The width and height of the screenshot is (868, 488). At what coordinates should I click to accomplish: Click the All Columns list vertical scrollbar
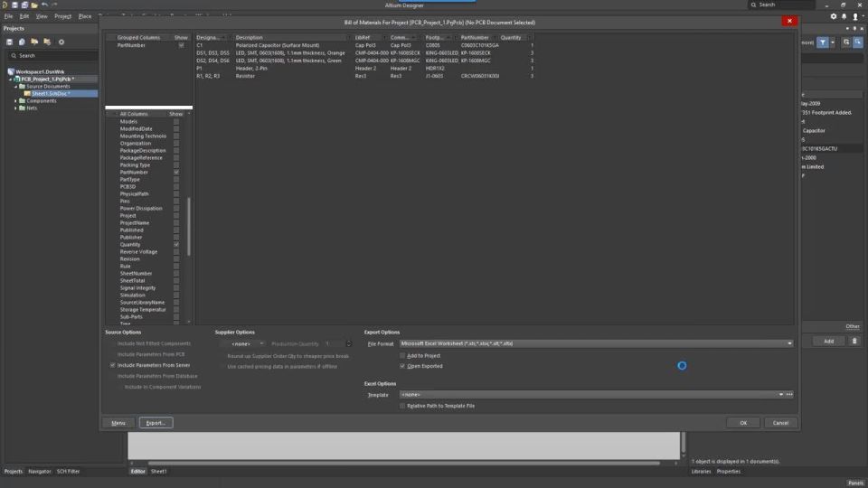(189, 226)
